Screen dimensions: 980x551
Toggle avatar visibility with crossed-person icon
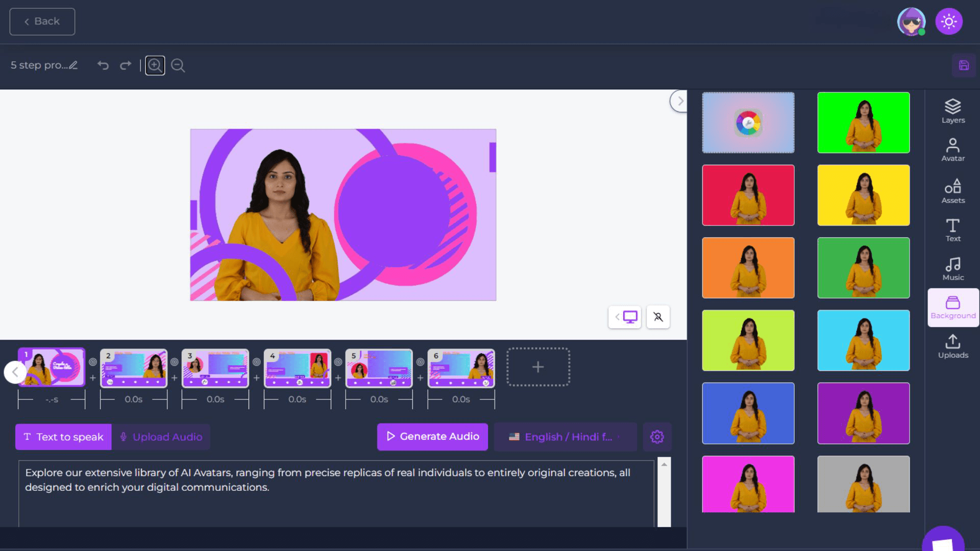(658, 317)
